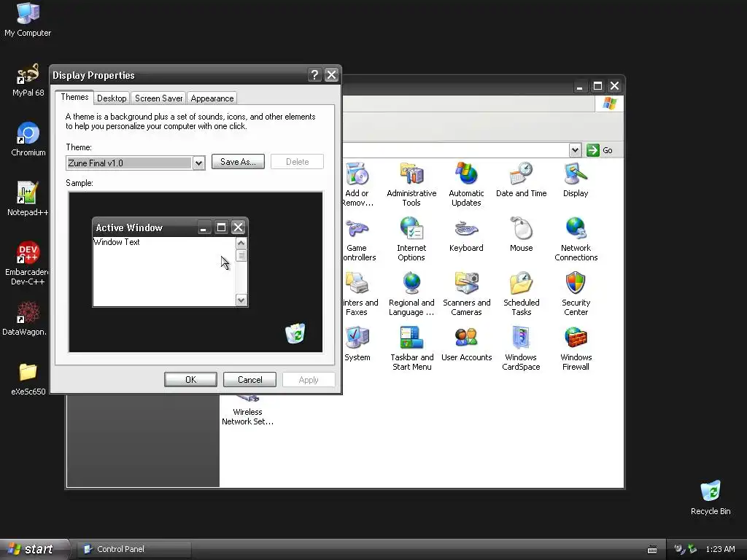This screenshot has height=560, width=747.
Task: Maximize the Control Panel window
Action: [597, 86]
